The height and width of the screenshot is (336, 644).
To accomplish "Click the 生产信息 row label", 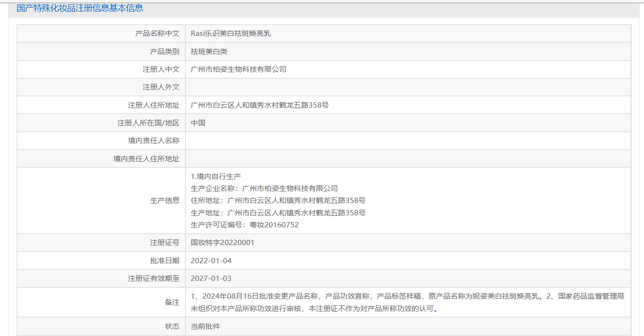I will click(x=165, y=201).
